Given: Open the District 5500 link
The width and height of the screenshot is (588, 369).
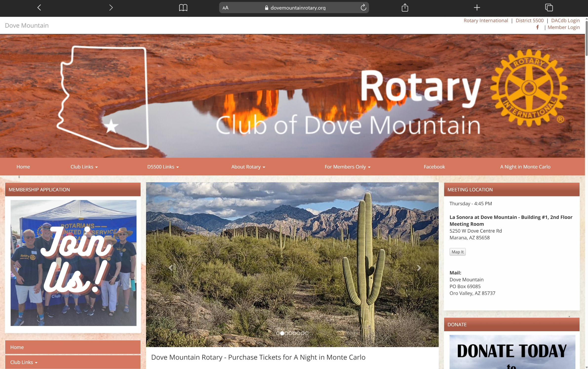Looking at the screenshot, I should point(529,20).
